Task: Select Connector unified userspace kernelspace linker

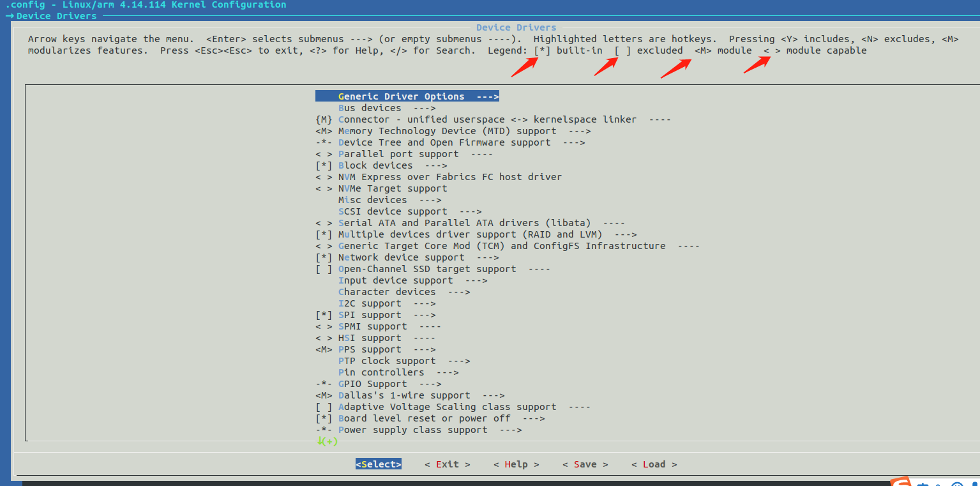Action: click(493, 119)
